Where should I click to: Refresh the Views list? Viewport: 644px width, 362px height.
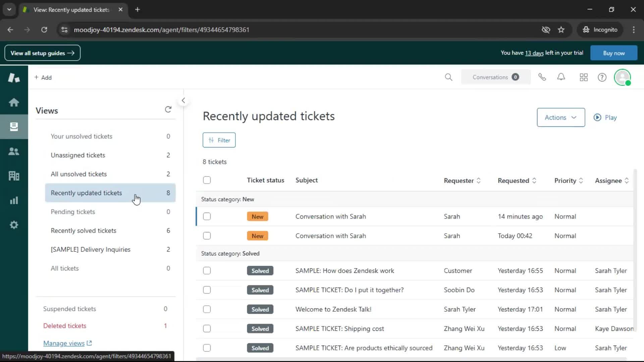pos(168,109)
